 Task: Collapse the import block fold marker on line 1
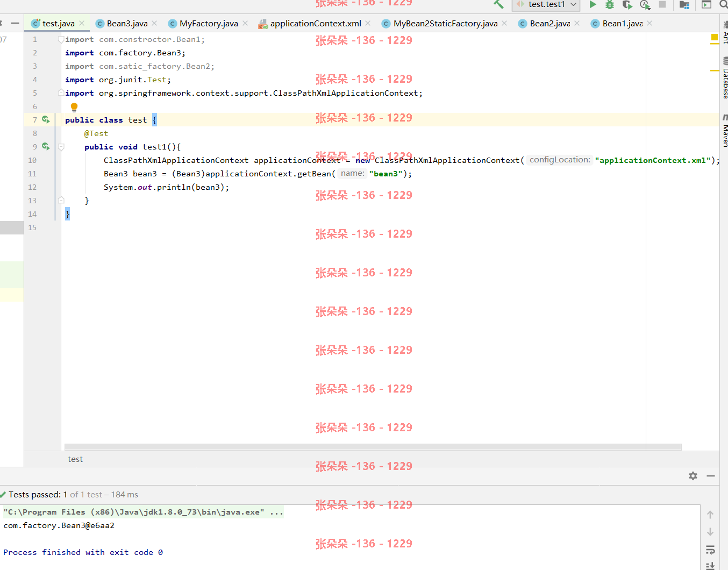pyautogui.click(x=61, y=39)
